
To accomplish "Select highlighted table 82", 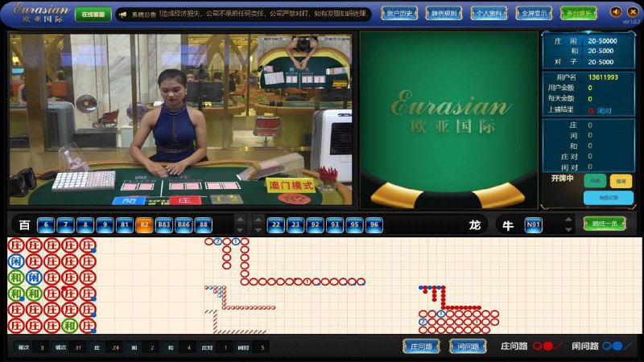I will (x=145, y=225).
